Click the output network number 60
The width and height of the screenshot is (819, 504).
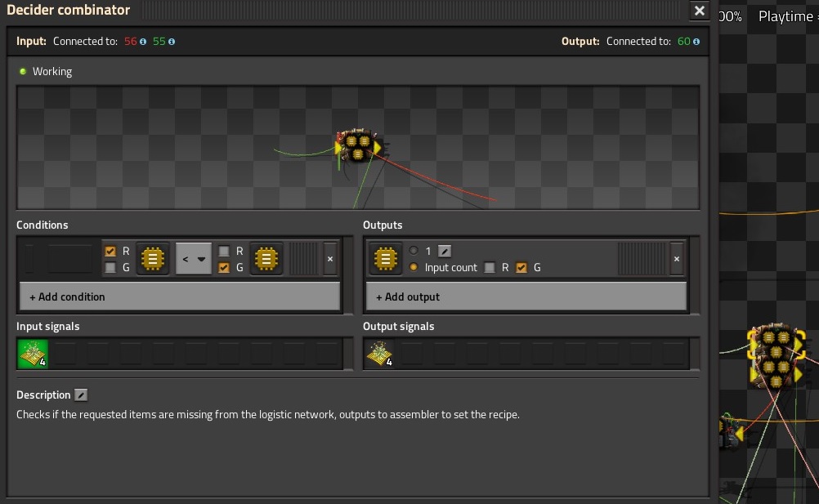(683, 42)
